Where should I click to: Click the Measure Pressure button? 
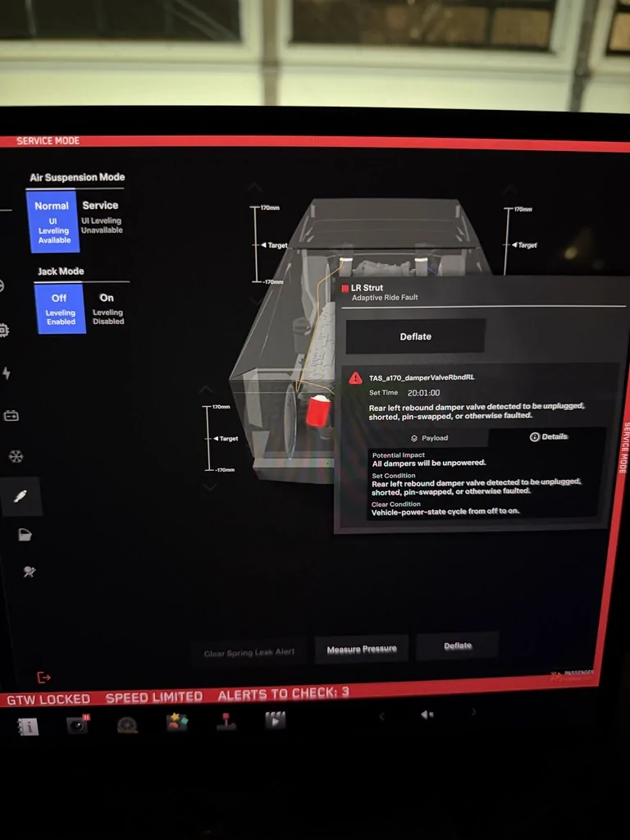[362, 650]
